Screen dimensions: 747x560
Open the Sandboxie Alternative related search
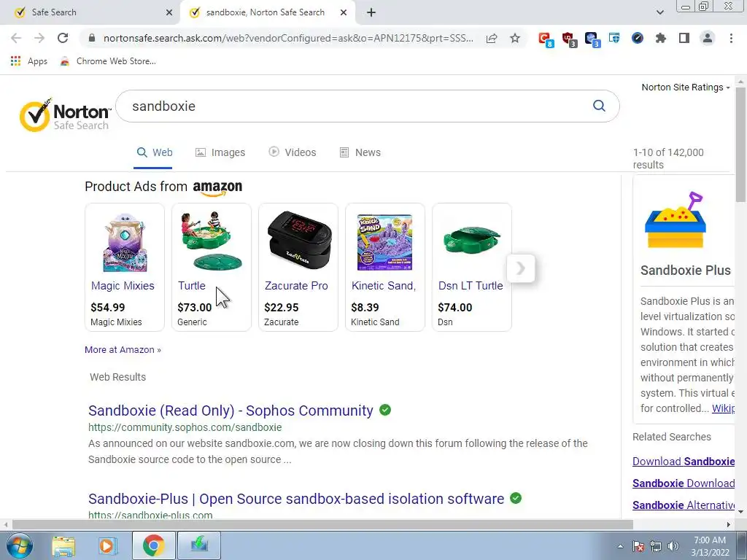683,505
